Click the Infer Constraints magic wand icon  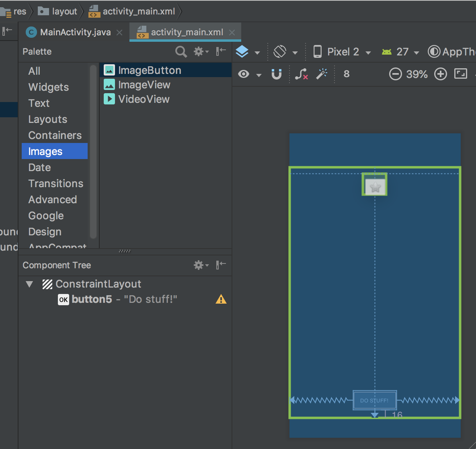coord(322,74)
